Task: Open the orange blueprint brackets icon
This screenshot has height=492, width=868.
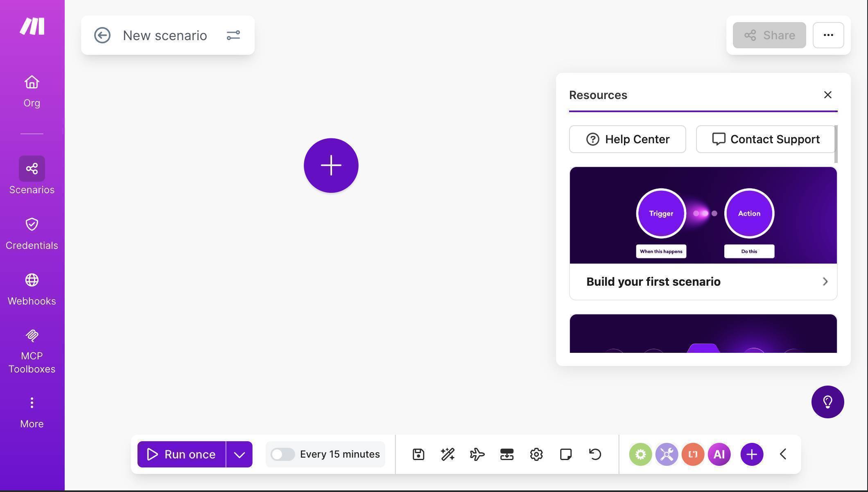Action: click(693, 454)
